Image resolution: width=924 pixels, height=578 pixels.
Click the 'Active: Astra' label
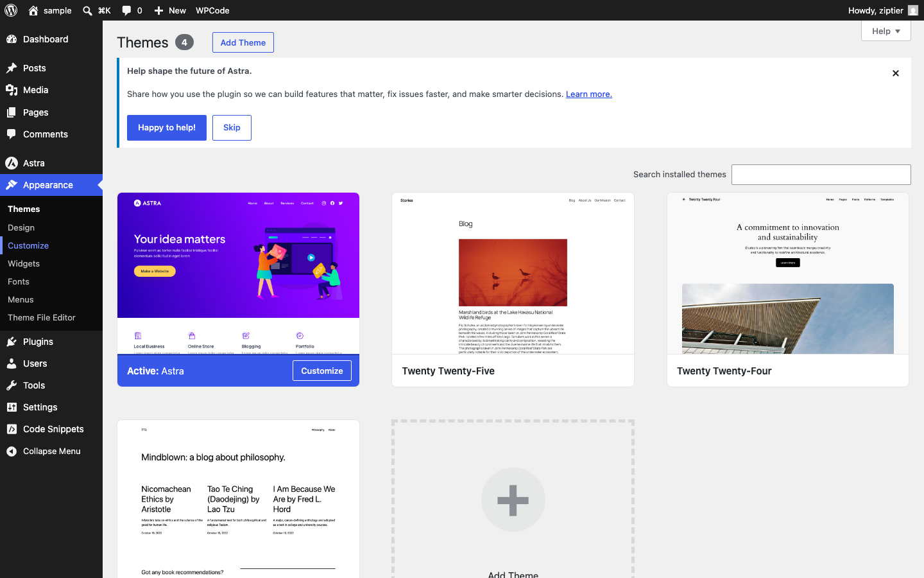point(155,371)
